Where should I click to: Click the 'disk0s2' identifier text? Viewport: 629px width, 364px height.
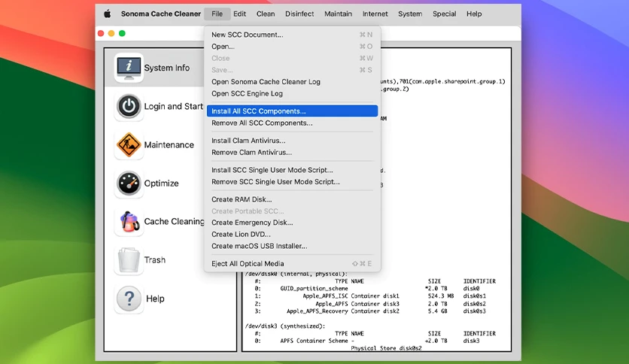point(475,304)
